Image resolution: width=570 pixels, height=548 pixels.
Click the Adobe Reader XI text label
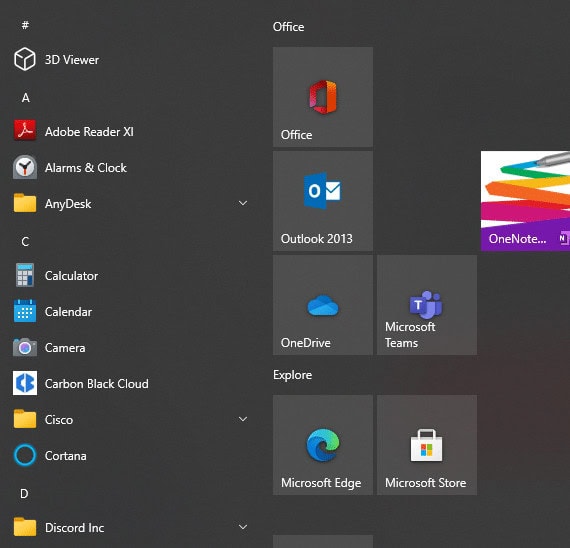89,132
